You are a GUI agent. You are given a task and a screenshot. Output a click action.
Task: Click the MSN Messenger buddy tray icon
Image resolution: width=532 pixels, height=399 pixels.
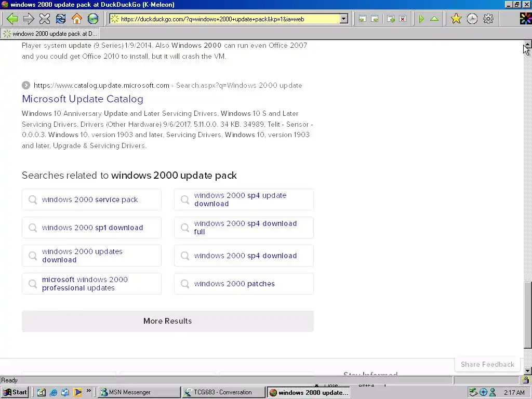coord(493,393)
